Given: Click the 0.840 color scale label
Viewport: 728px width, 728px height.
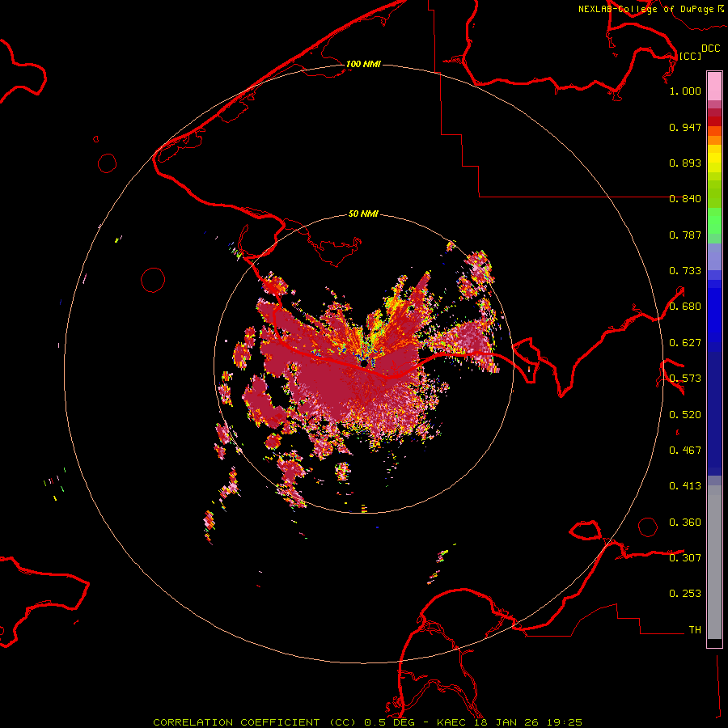Looking at the screenshot, I should pos(685,199).
